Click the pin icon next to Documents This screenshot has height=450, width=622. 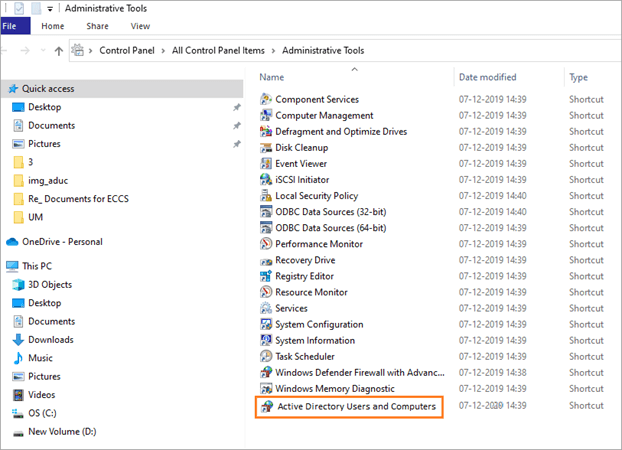point(237,126)
